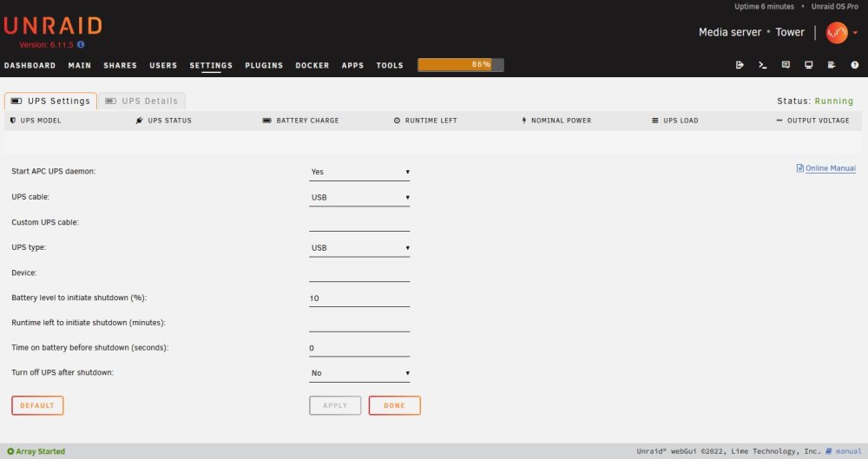Open the Apps menu

(352, 65)
